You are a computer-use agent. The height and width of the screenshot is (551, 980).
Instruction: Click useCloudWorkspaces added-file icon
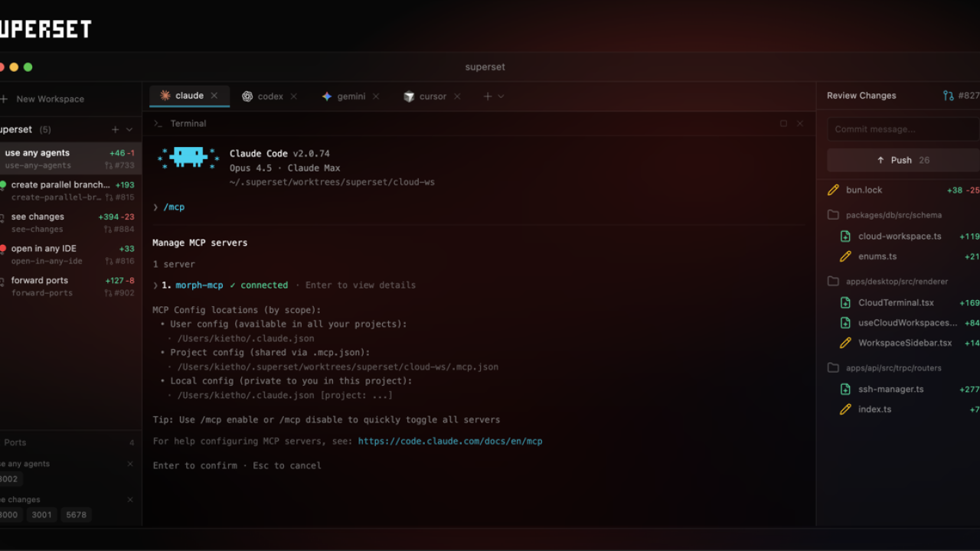pyautogui.click(x=845, y=323)
